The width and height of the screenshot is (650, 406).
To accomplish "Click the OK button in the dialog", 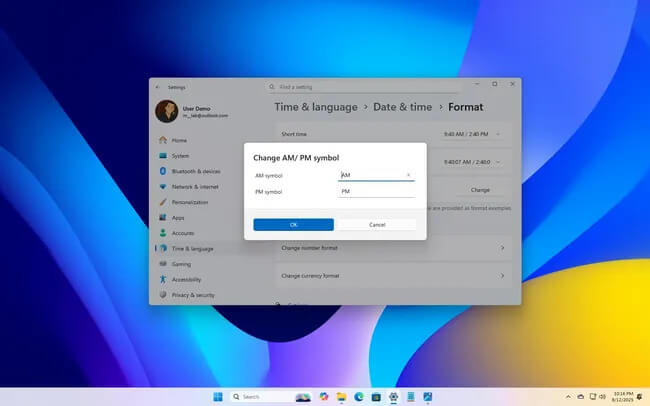I will coord(293,225).
